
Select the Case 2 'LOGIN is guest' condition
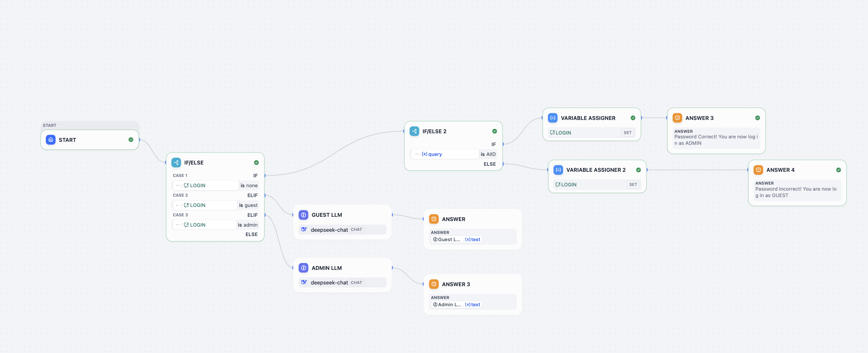[x=216, y=205]
